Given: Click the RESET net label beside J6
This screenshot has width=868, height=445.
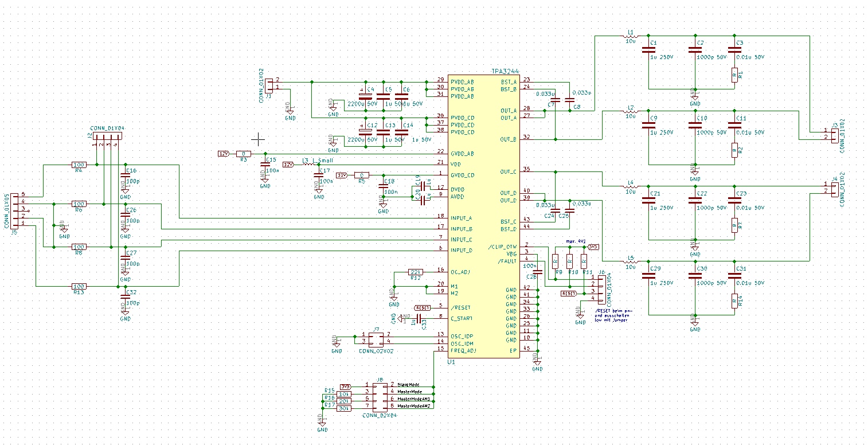Looking at the screenshot, I should [569, 293].
